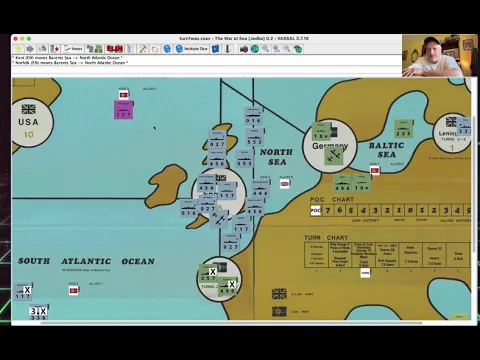Click the 'NORTH SEA' label
Viewport: 480px width, 360px height.
point(276,157)
